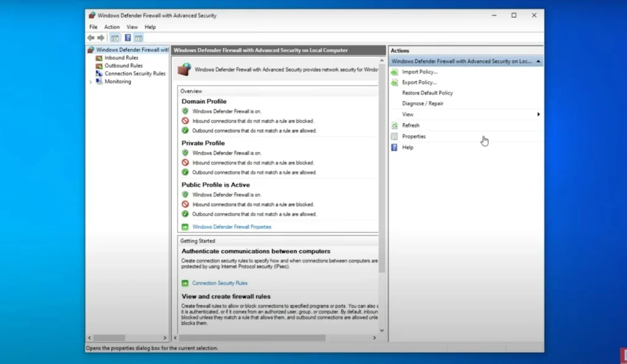627x364 pixels.
Task: Click the Properties icon in Actions
Action: 394,136
